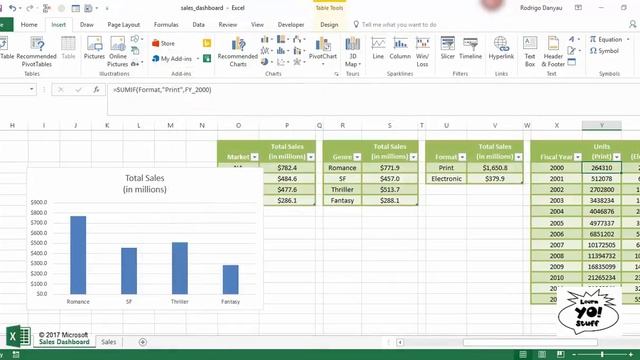Image resolution: width=640 pixels, height=360 pixels.
Task: Insert a Timeline filter
Action: [x=471, y=48]
